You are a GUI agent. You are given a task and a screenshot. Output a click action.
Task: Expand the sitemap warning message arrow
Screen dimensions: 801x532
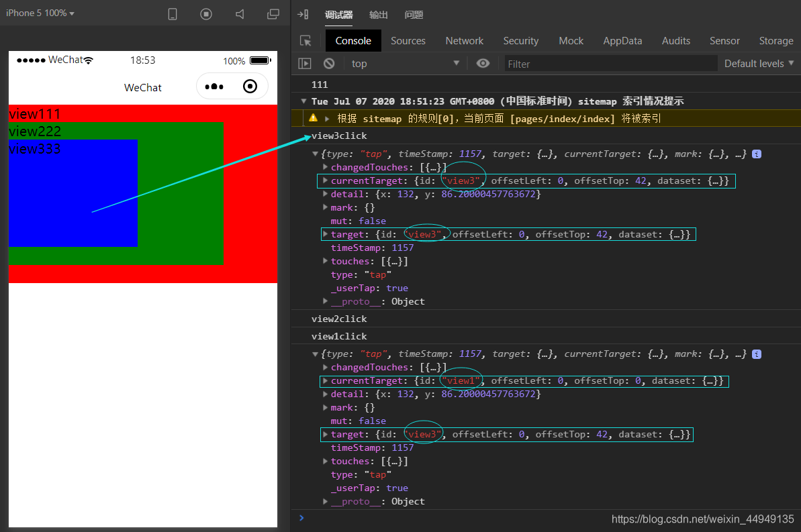tap(327, 119)
